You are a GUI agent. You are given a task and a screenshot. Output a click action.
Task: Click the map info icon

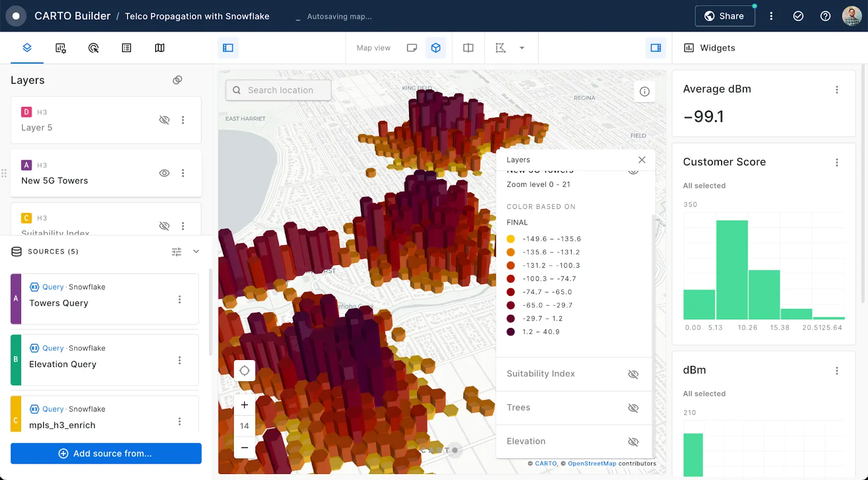pyautogui.click(x=644, y=91)
